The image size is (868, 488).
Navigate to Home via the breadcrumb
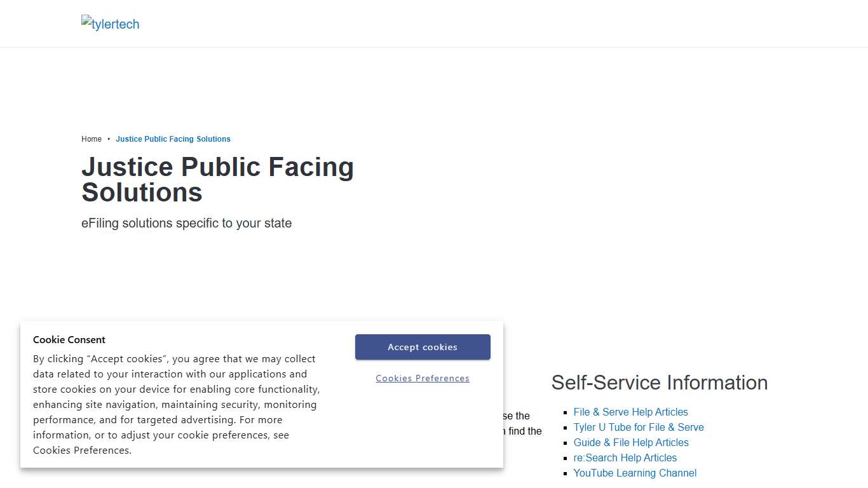click(x=92, y=139)
